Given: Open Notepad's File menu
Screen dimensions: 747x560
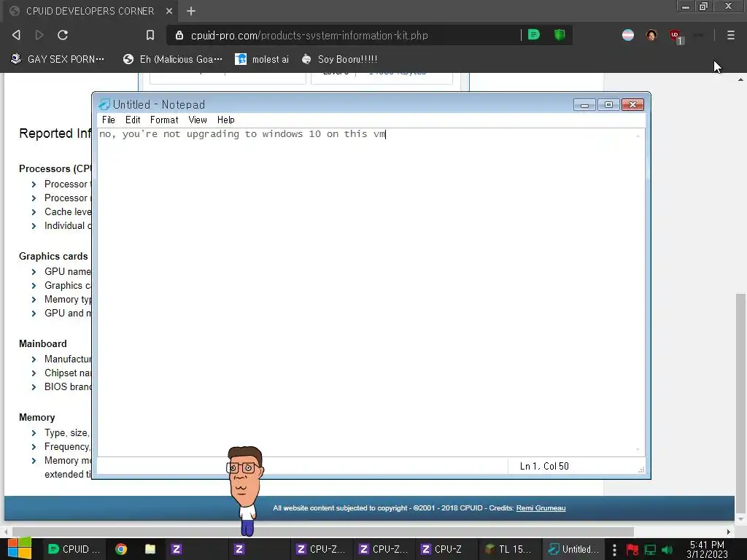Looking at the screenshot, I should pos(108,120).
